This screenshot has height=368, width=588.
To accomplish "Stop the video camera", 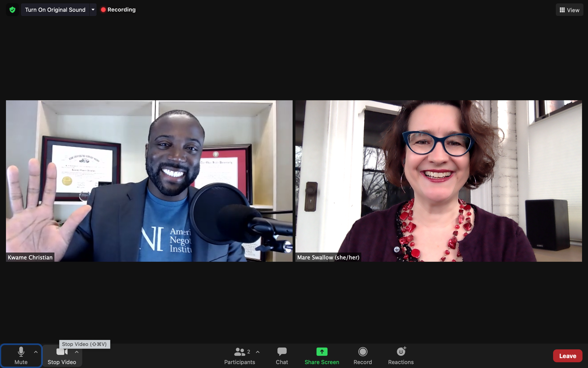I will (x=62, y=356).
